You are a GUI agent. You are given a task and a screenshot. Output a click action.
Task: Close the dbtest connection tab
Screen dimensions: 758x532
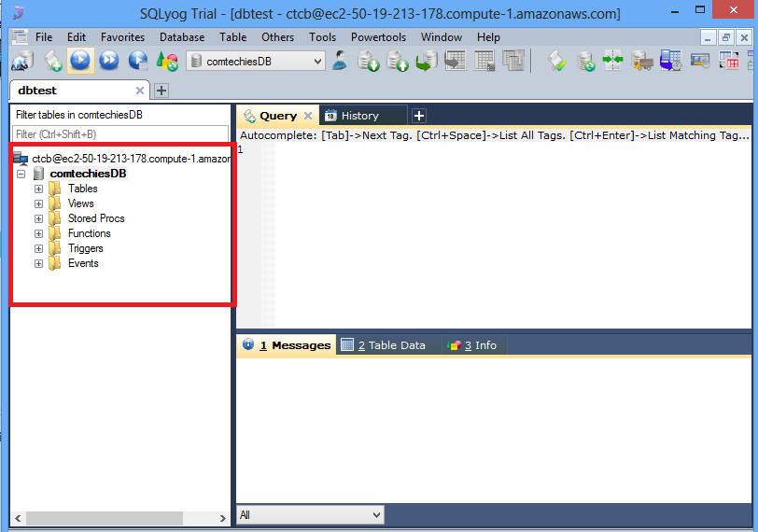tap(140, 91)
